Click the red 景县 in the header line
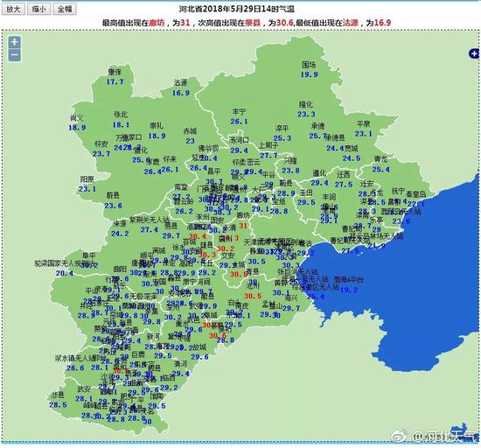481x448 pixels. pyautogui.click(x=253, y=23)
